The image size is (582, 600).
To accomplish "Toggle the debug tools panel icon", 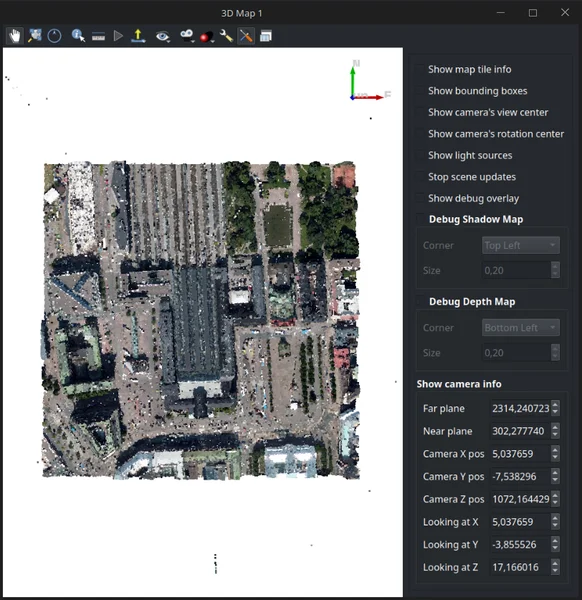I will (246, 36).
